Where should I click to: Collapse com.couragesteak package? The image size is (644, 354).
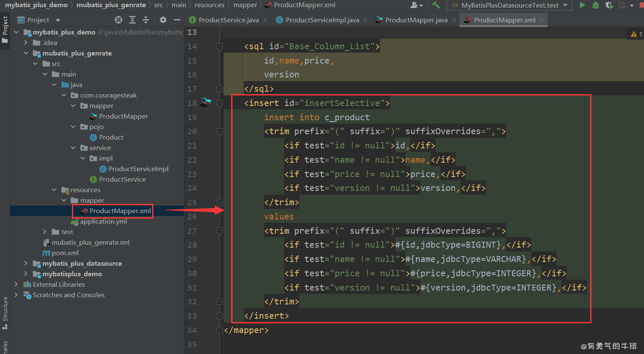[x=64, y=95]
